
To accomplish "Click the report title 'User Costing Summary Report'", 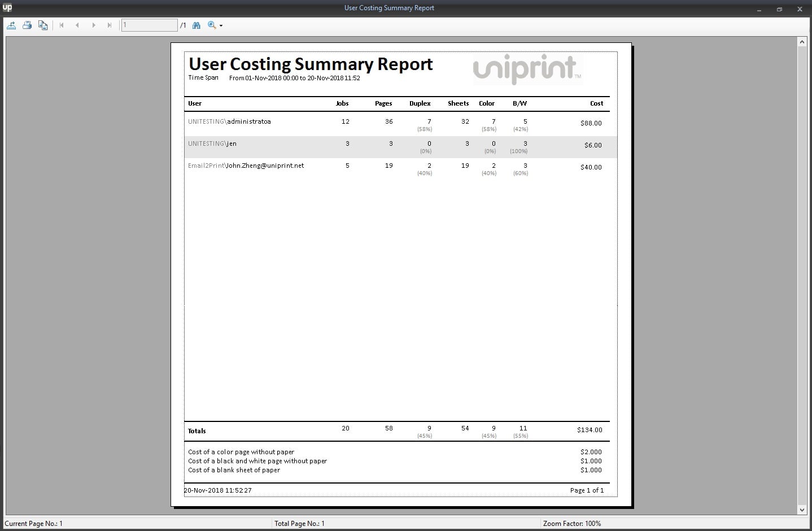I will [x=311, y=64].
